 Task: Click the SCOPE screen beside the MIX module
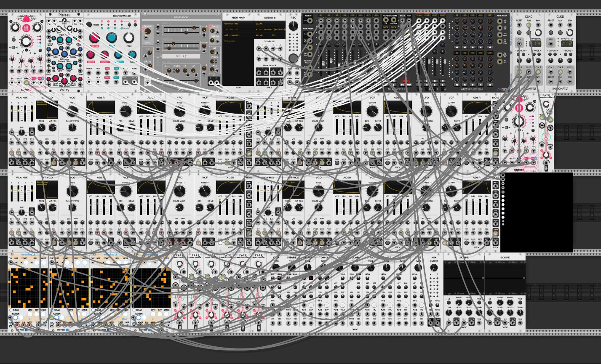464,277
